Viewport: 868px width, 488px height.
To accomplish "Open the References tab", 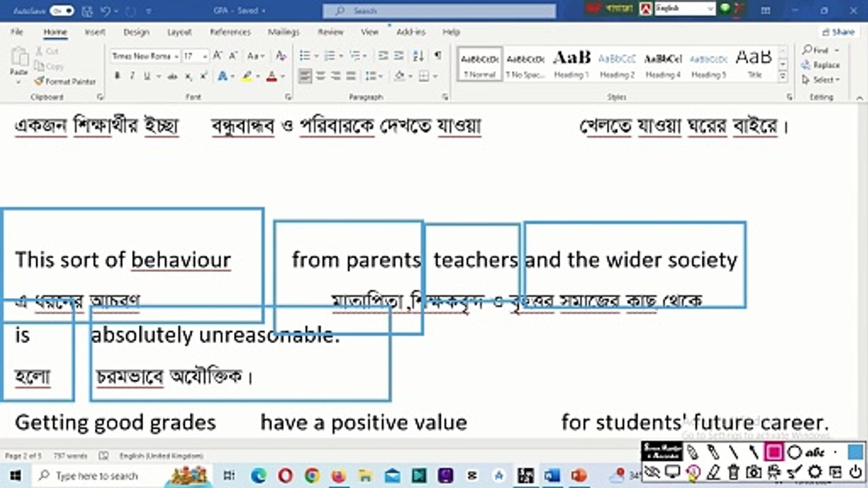I will pyautogui.click(x=230, y=32).
